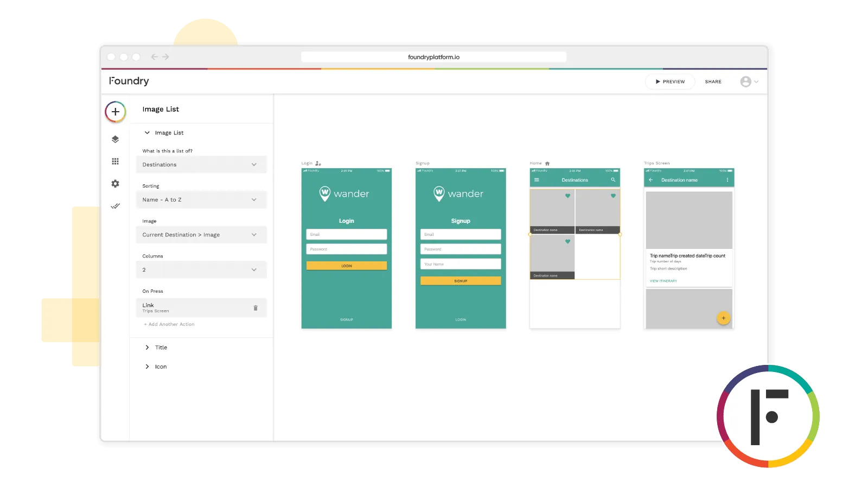Delete the Link action using the trash icon
The height and width of the screenshot is (488, 868).
256,307
